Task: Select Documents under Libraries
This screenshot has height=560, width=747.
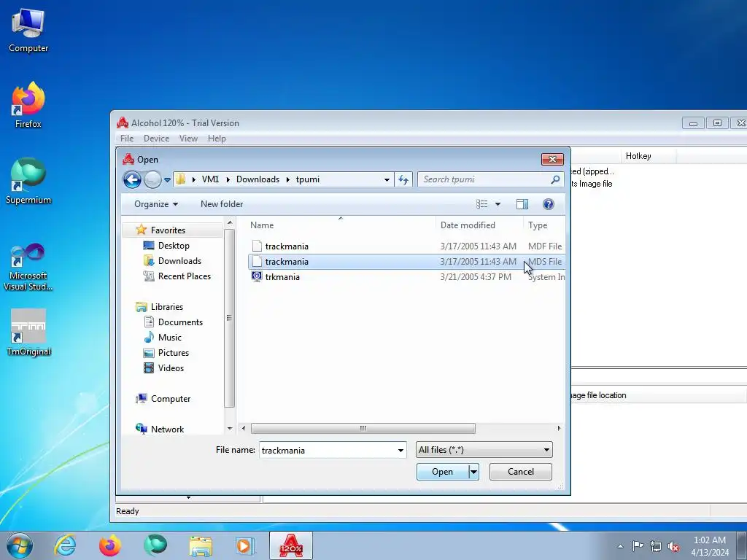Action: click(180, 322)
